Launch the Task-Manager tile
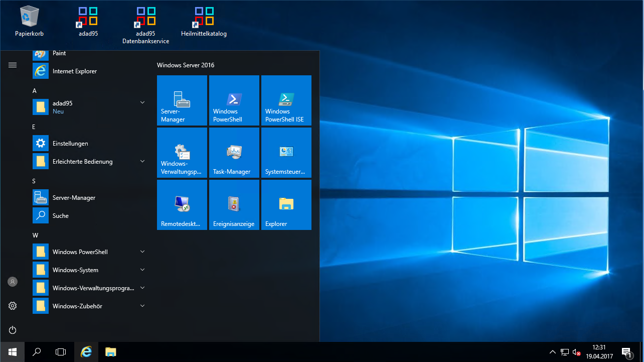This screenshot has height=362, width=644. click(234, 153)
